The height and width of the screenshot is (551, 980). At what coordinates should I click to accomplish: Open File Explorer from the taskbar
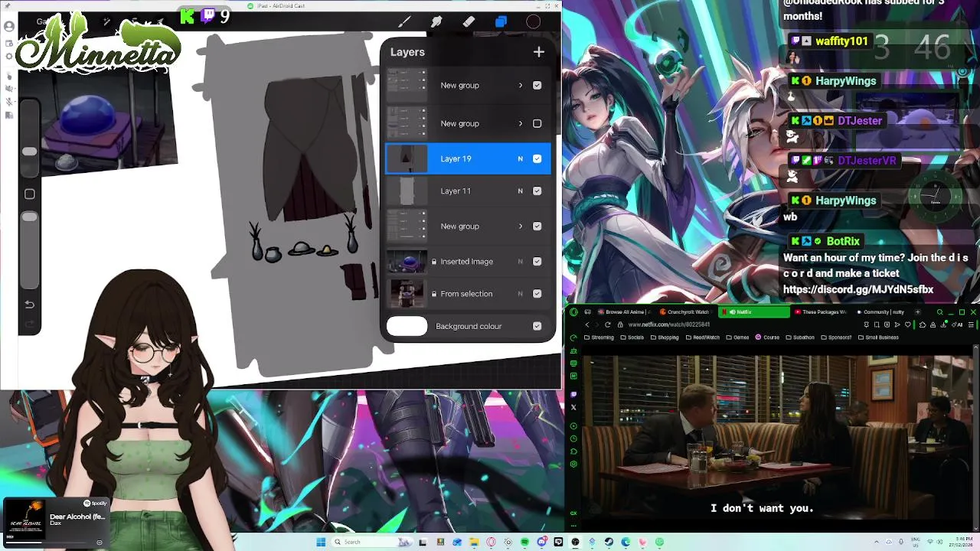[474, 542]
